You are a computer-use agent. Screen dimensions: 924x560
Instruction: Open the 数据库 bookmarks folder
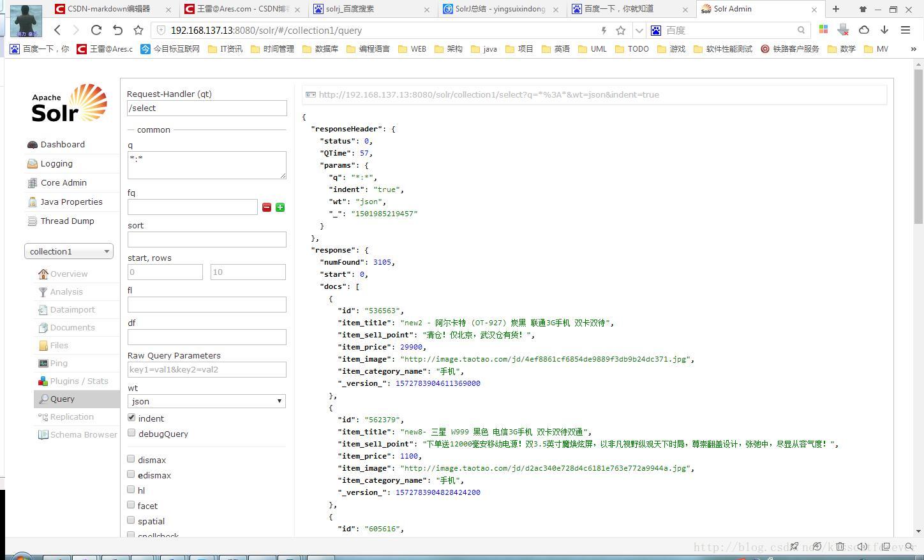(320, 49)
